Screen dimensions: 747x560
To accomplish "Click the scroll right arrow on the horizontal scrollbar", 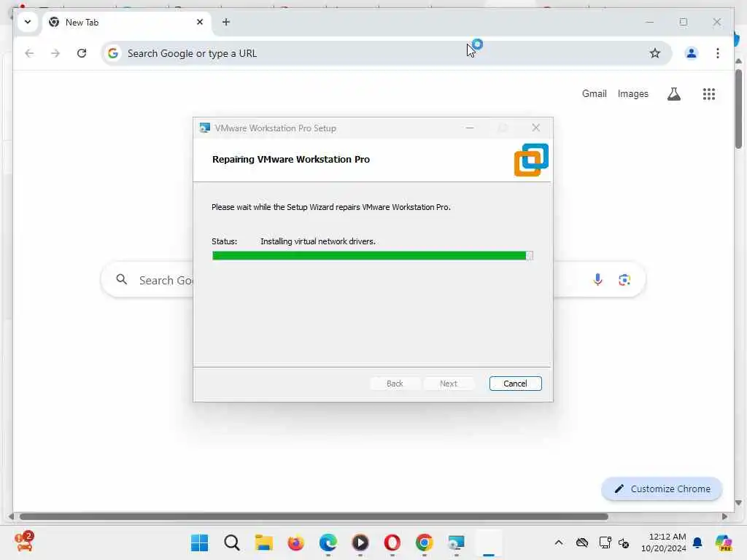I will (x=724, y=517).
